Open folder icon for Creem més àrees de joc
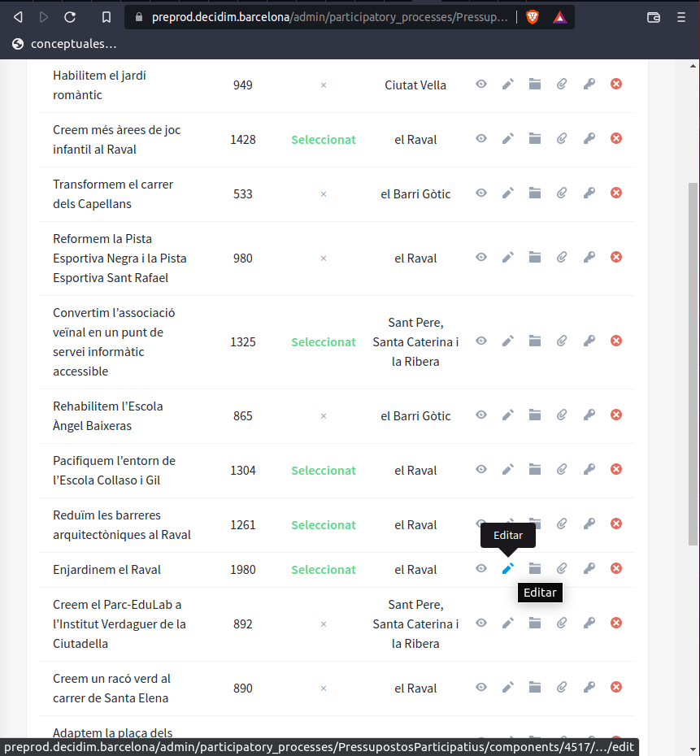The image size is (700, 756). [x=535, y=139]
